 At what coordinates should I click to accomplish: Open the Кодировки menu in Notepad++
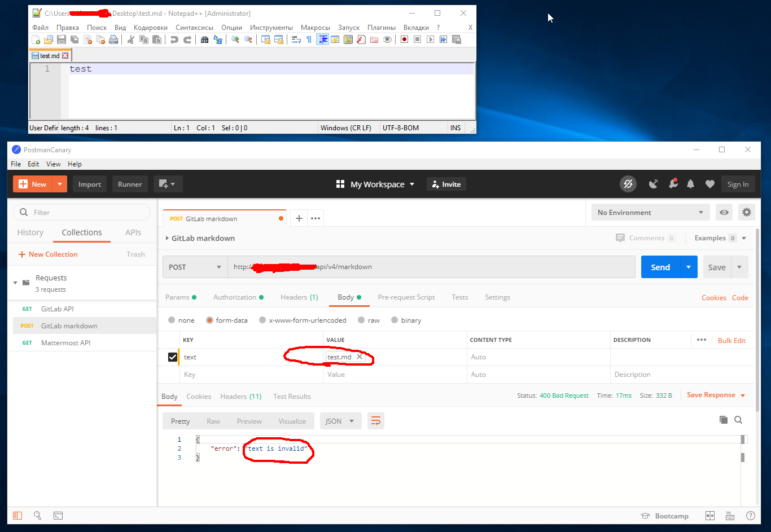point(151,27)
